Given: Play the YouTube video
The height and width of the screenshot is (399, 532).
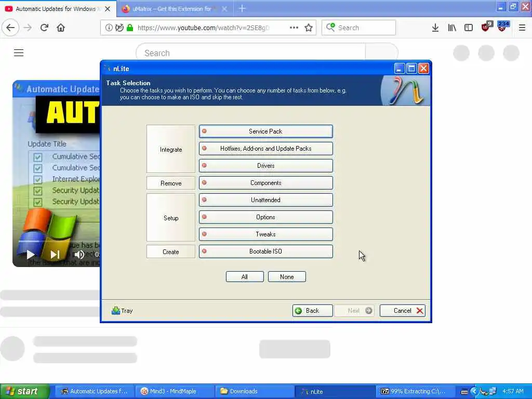Looking at the screenshot, I should 31,254.
